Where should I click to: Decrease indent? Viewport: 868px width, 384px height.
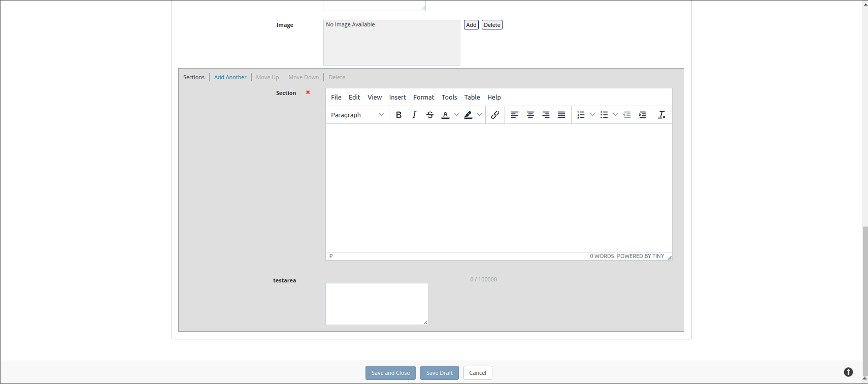(x=627, y=115)
